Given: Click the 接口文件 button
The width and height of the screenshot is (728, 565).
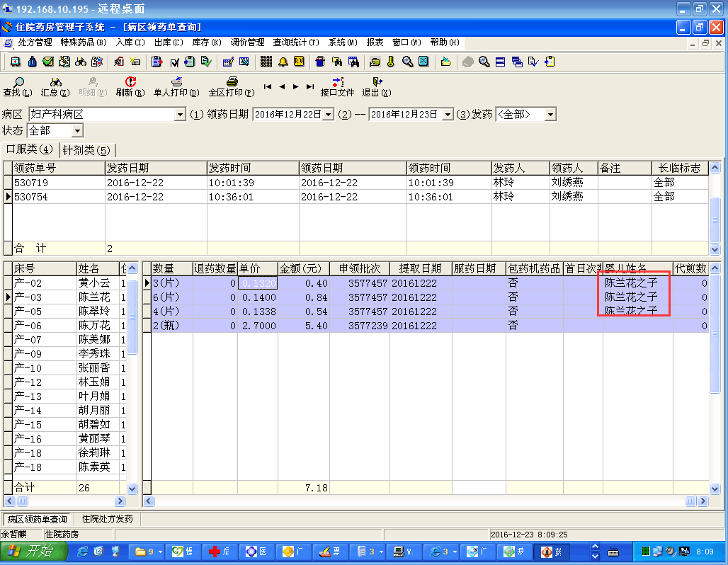Looking at the screenshot, I should click(x=337, y=87).
